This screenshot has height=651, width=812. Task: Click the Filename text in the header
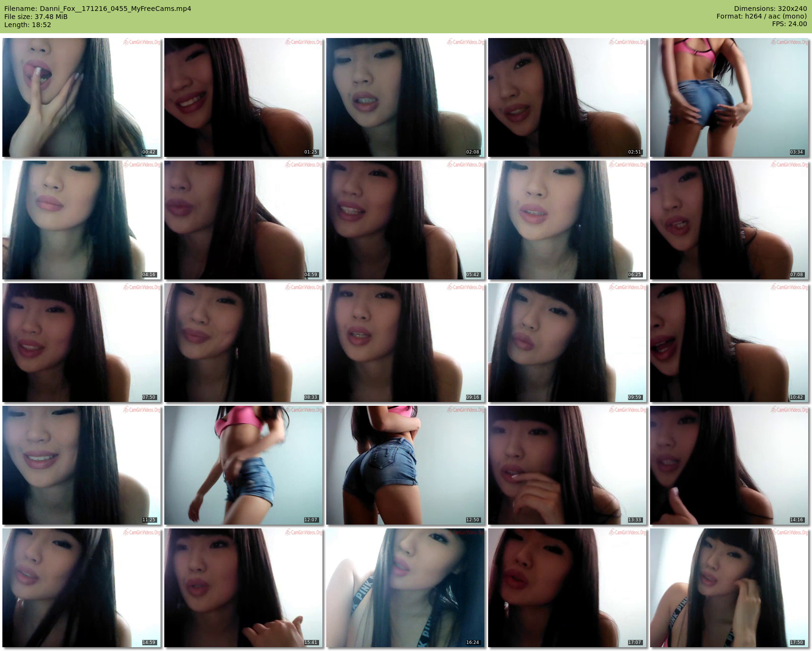coord(98,9)
